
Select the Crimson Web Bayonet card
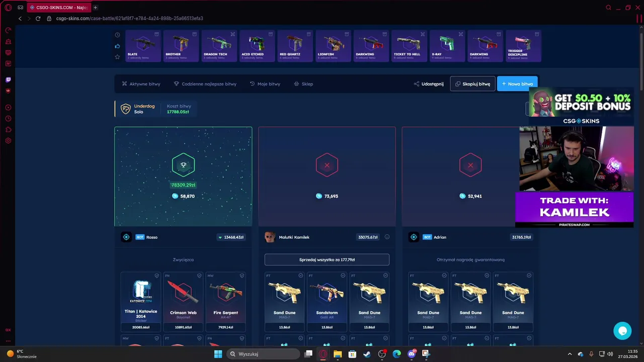click(x=183, y=302)
